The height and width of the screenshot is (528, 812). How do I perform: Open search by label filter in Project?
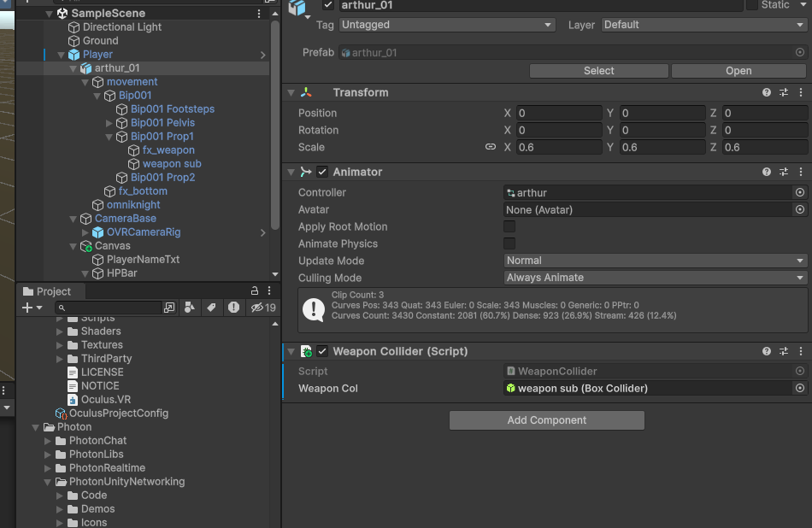(x=211, y=308)
